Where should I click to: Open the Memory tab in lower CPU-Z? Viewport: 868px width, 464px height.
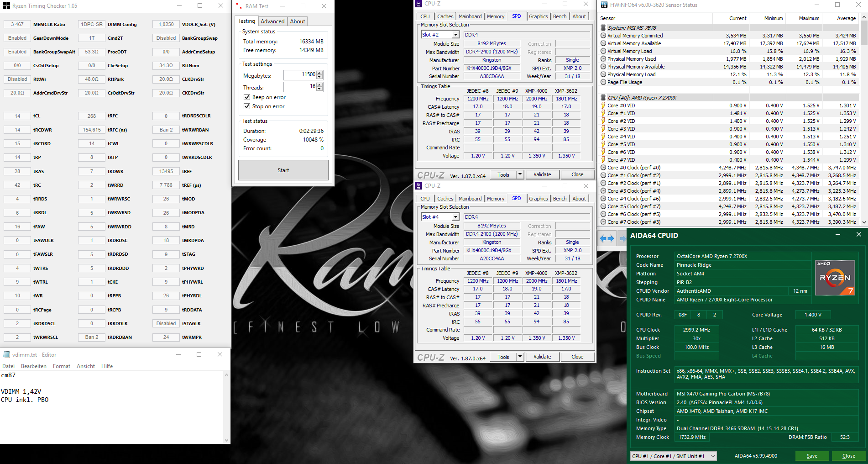496,199
